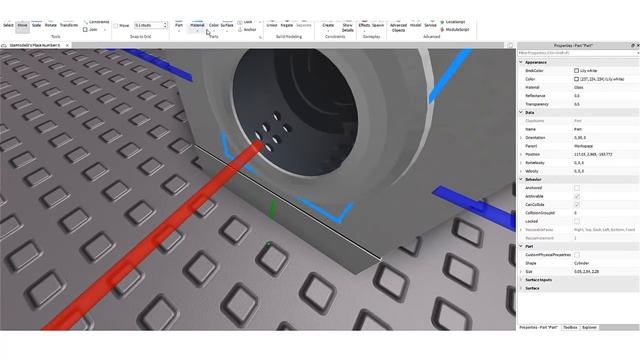Insert a LocalScript
Screen dimensions: 640x360
[452, 22]
